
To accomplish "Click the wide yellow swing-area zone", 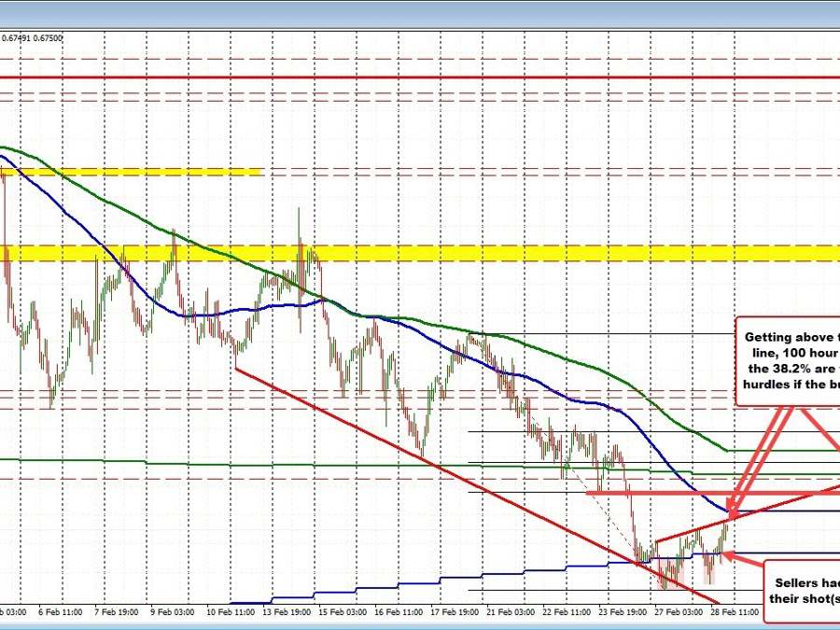I will pyautogui.click(x=420, y=252).
